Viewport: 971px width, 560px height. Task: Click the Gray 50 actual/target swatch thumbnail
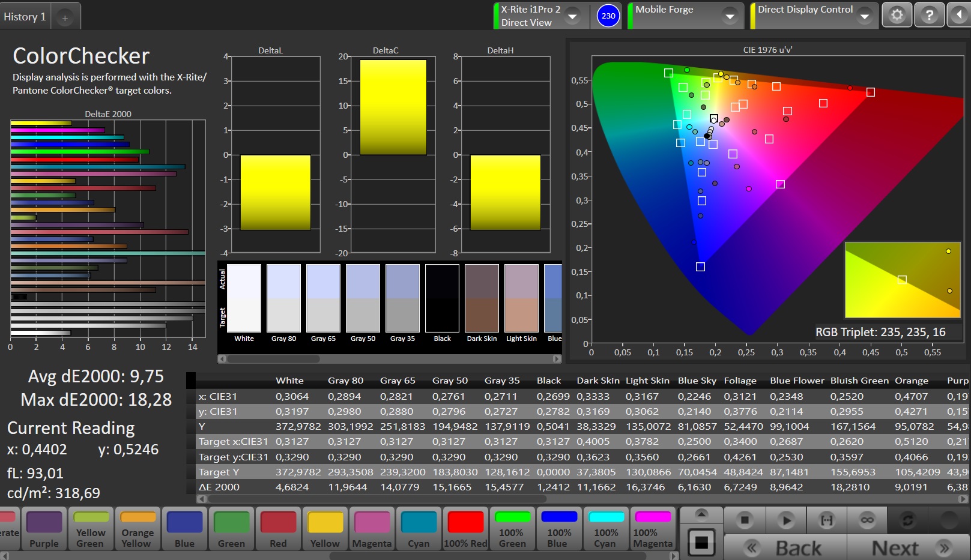[x=363, y=298]
